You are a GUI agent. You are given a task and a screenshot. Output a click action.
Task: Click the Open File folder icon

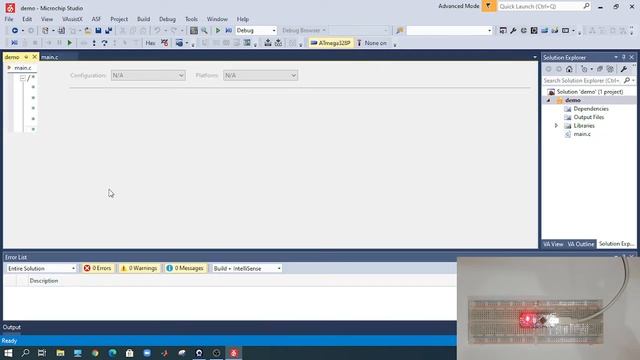pyautogui.click(x=87, y=31)
